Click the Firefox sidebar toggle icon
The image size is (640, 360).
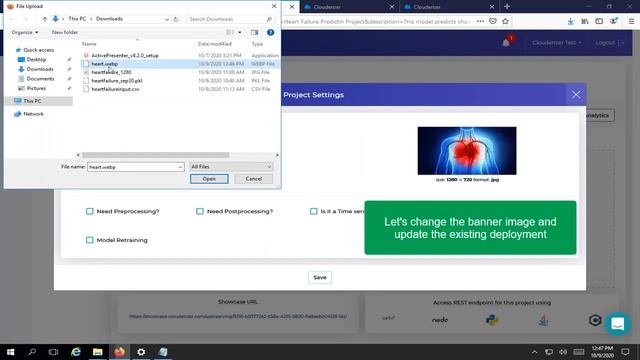(x=599, y=21)
